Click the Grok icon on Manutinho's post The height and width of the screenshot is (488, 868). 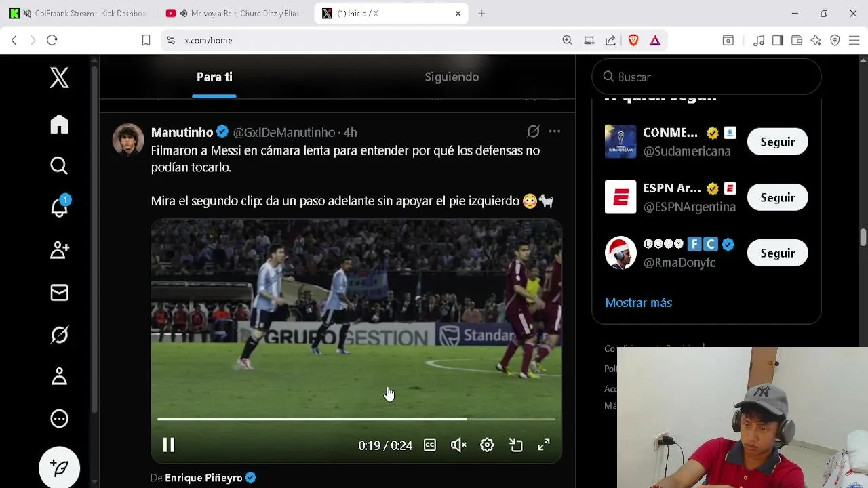coord(534,131)
